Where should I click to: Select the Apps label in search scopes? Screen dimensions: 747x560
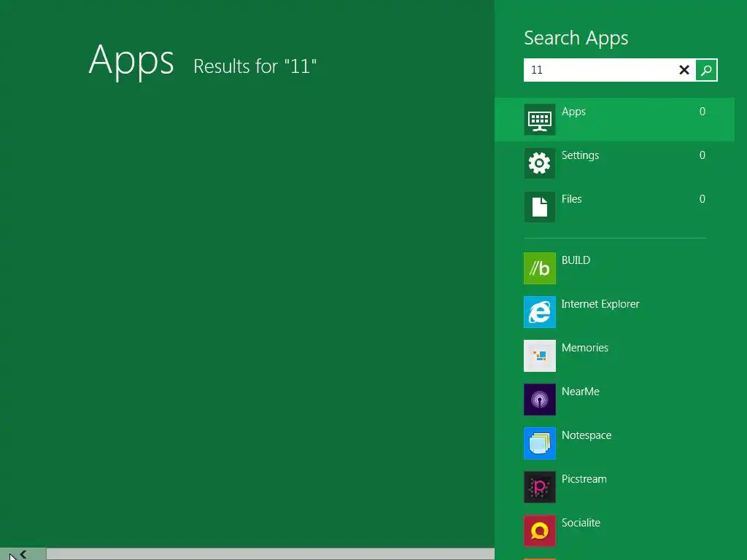click(x=573, y=112)
